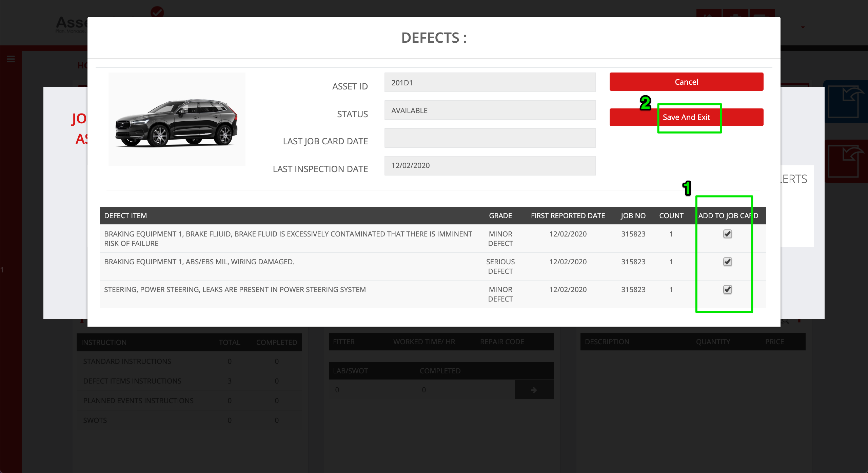Image resolution: width=868 pixels, height=473 pixels.
Task: Open the user dropdown caret in the header
Action: [803, 27]
